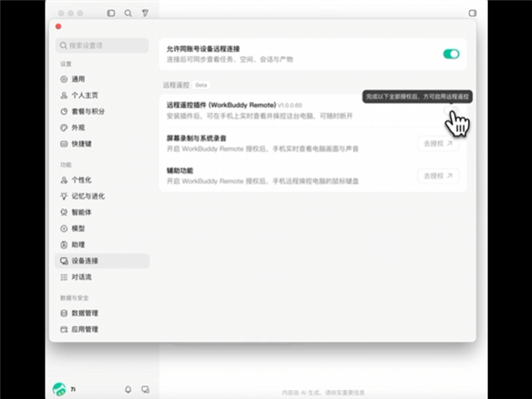The image size is (532, 399).
Task: Open 应用管理 app management
Action: (102, 329)
